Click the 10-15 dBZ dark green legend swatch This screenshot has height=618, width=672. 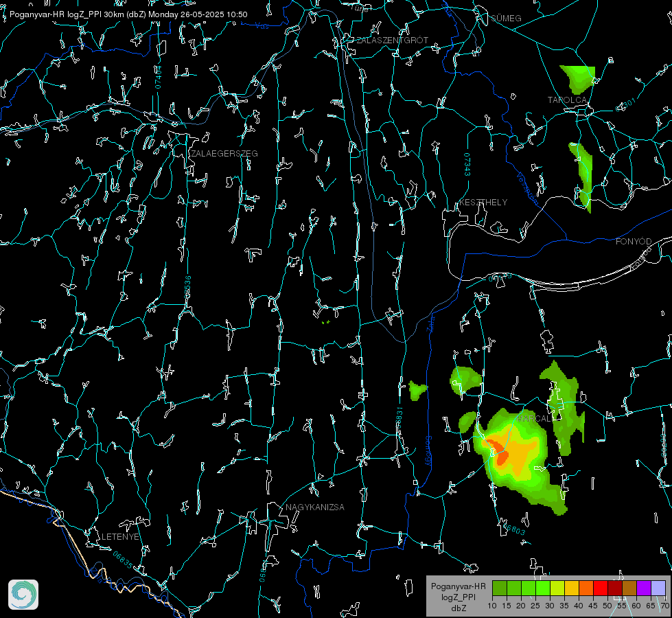500,588
